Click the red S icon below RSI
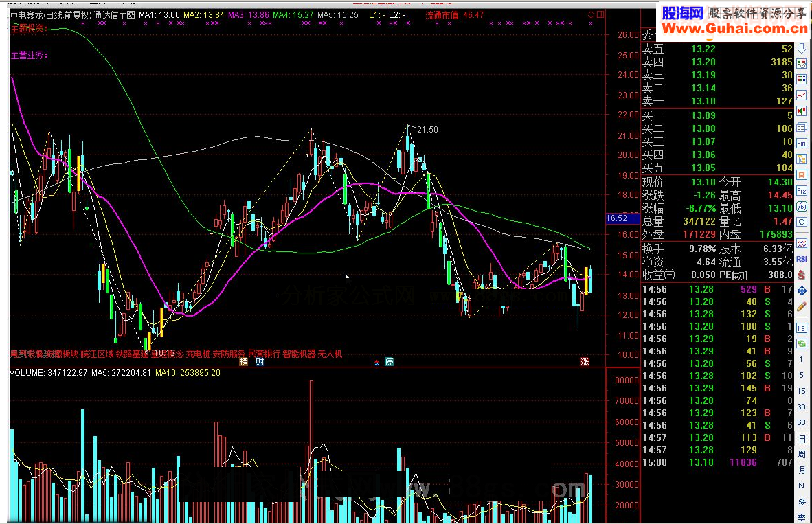This screenshot has height=524, width=812. click(802, 275)
